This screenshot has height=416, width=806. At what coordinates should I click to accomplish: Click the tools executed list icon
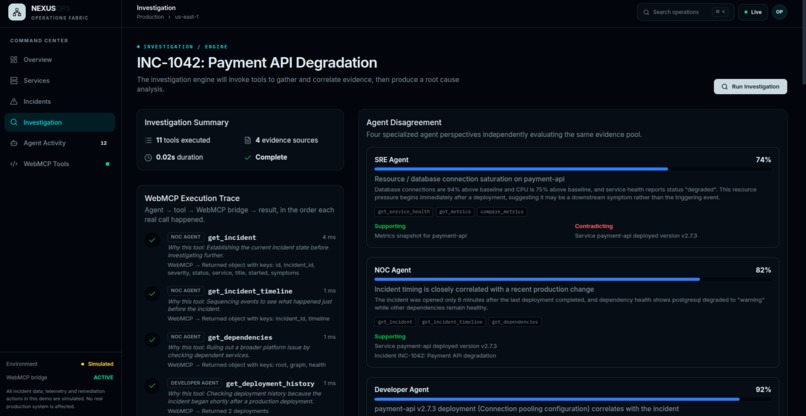(x=149, y=140)
